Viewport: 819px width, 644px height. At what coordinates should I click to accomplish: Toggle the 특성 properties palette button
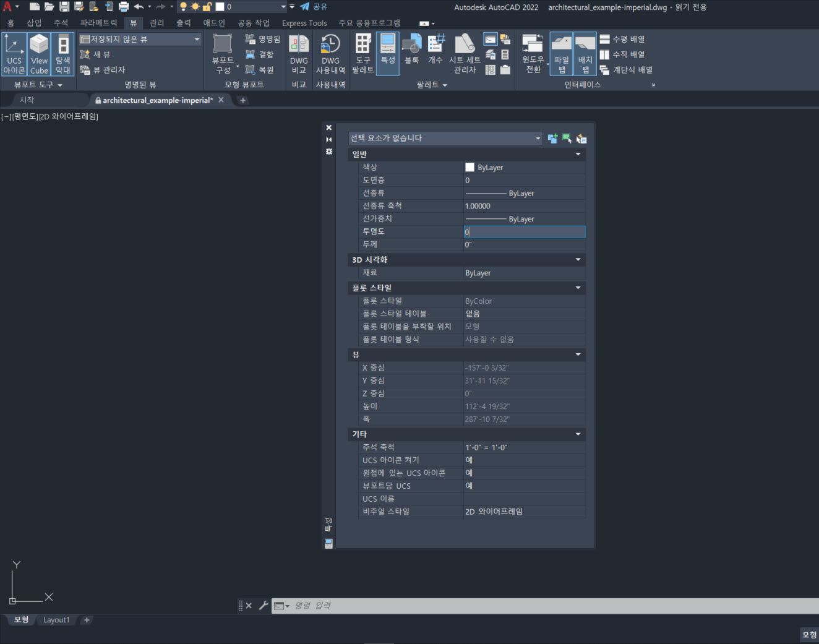388,54
